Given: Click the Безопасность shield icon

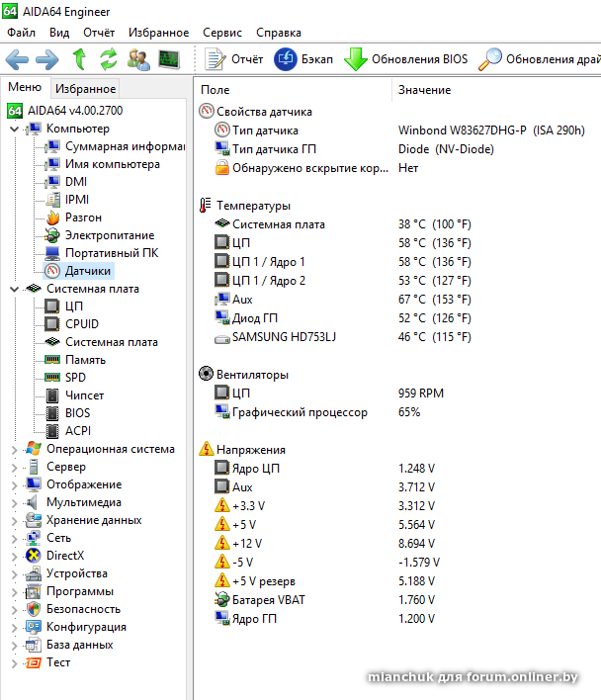Looking at the screenshot, I should 34,609.
